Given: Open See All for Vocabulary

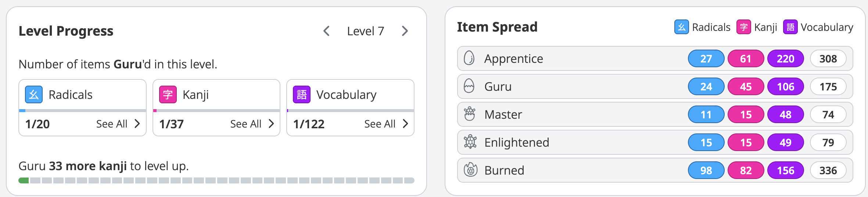Looking at the screenshot, I should tap(386, 124).
